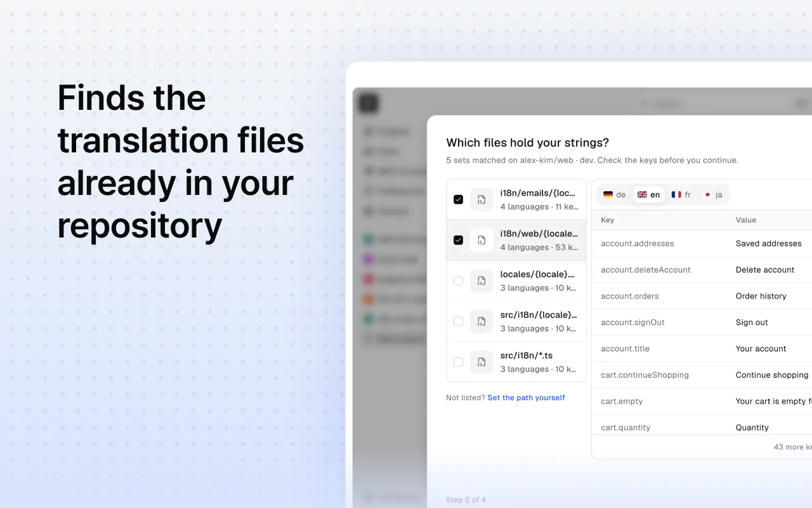Check the src/i18n/*.ts file set

point(458,362)
